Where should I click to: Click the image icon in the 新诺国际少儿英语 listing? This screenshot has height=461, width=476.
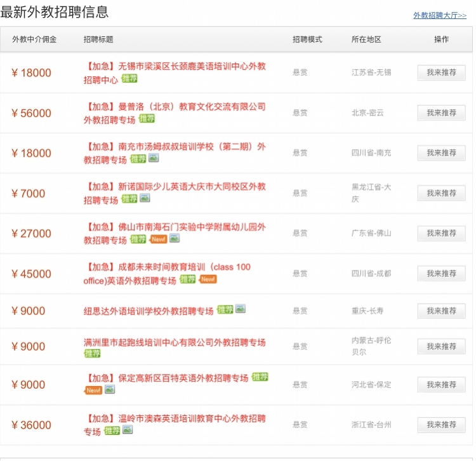tap(145, 199)
